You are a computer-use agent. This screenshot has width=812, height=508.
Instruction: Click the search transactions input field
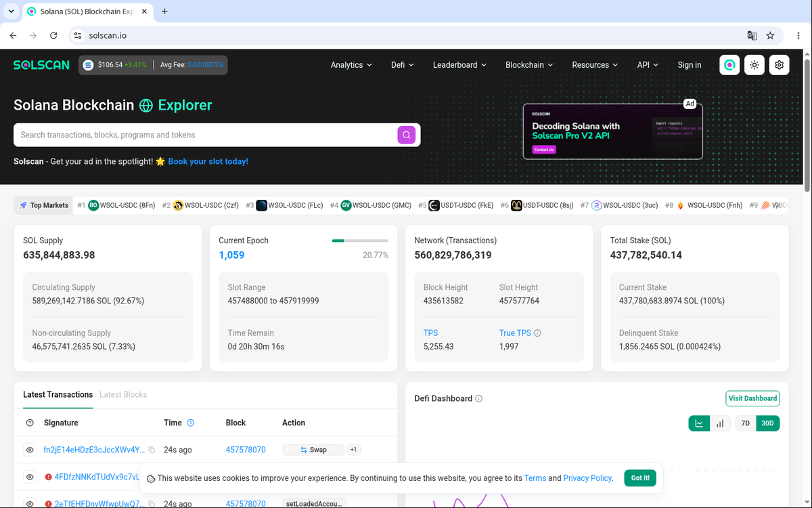tap(205, 135)
